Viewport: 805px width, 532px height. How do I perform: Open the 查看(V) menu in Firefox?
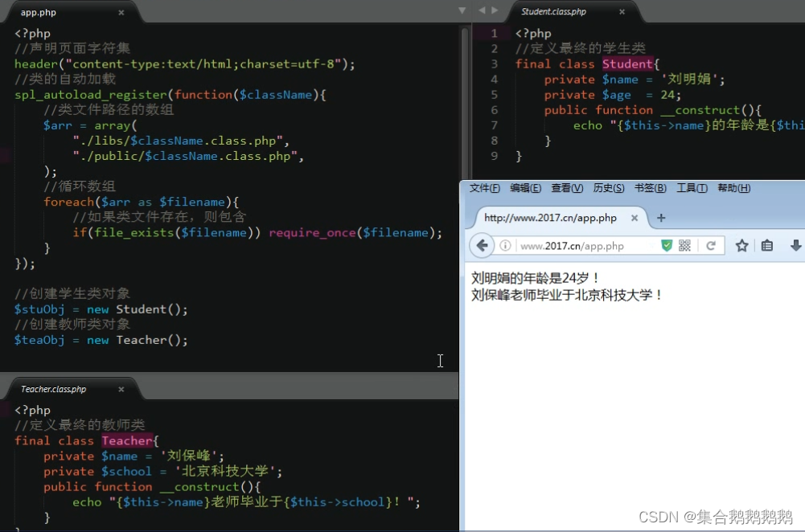pyautogui.click(x=567, y=188)
